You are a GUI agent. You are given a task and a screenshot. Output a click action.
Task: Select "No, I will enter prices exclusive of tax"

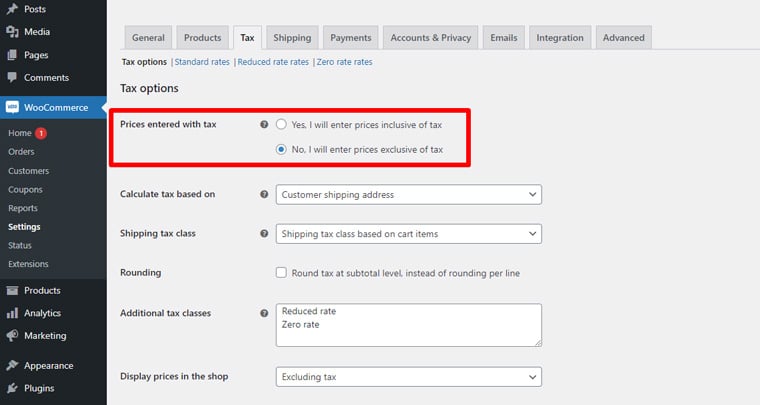coord(281,150)
